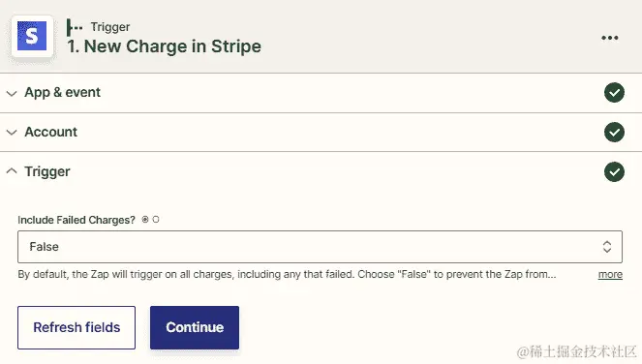
Task: Click the filled circle icon beside Include Failed Charges
Action: point(145,220)
